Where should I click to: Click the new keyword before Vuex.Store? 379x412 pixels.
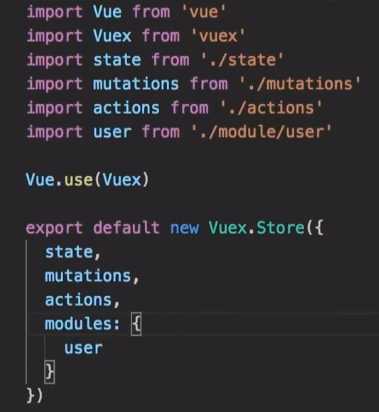(x=184, y=228)
